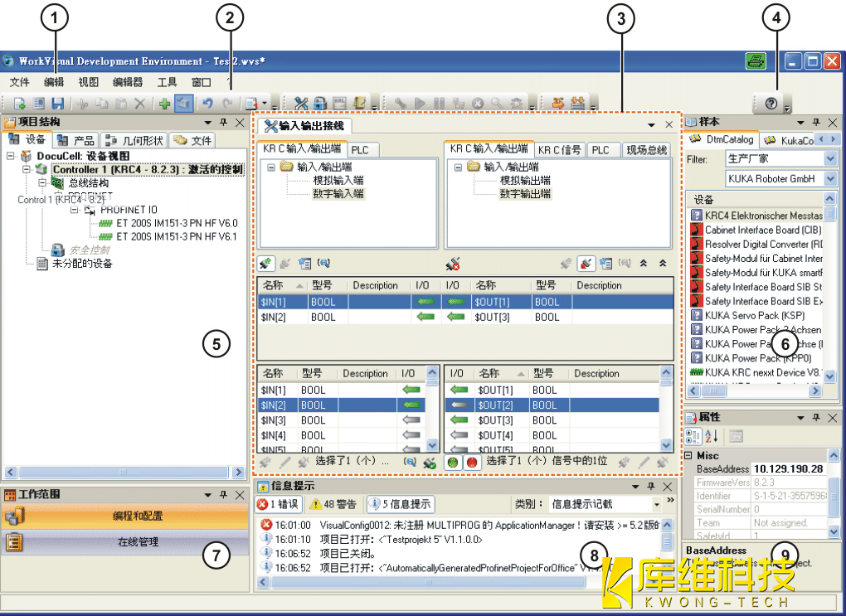This screenshot has width=846, height=616.
Task: Click the help question mark icon
Action: pos(771,104)
